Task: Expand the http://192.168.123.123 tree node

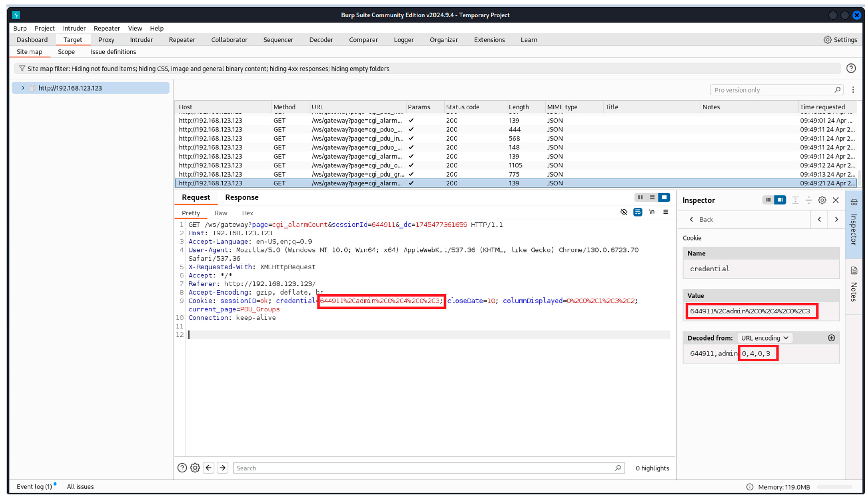Action: pyautogui.click(x=23, y=88)
